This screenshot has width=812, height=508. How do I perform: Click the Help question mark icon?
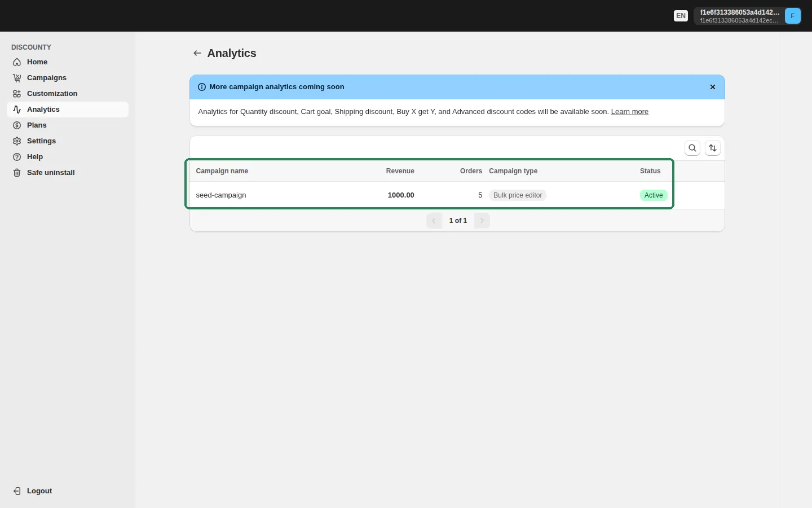[17, 157]
